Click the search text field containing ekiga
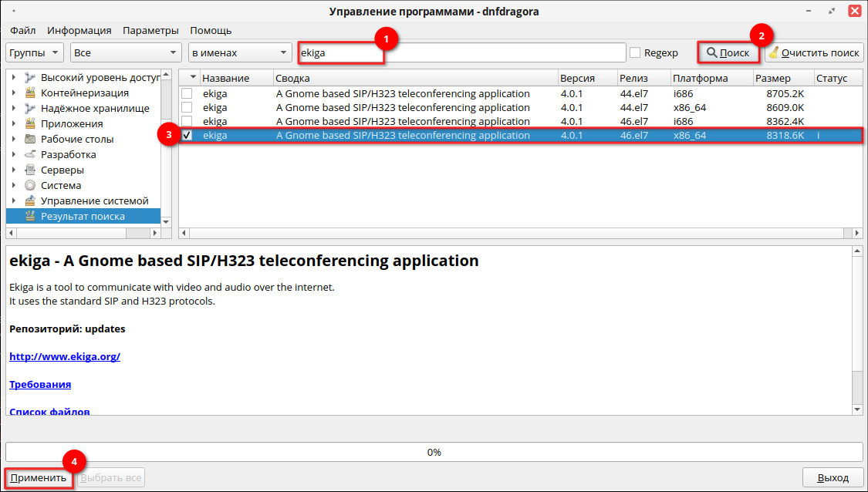Screen dimensions: 868x492 pos(461,52)
